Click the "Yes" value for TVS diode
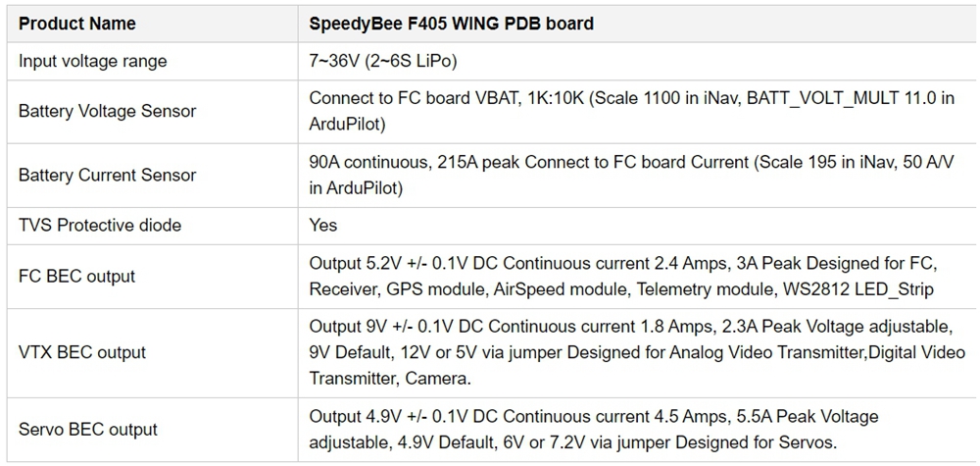The height and width of the screenshot is (466, 980). pyautogui.click(x=323, y=225)
